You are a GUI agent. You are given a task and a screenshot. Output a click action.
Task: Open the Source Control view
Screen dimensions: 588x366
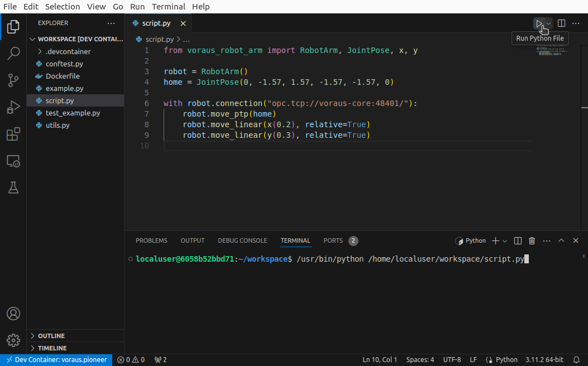click(x=13, y=80)
